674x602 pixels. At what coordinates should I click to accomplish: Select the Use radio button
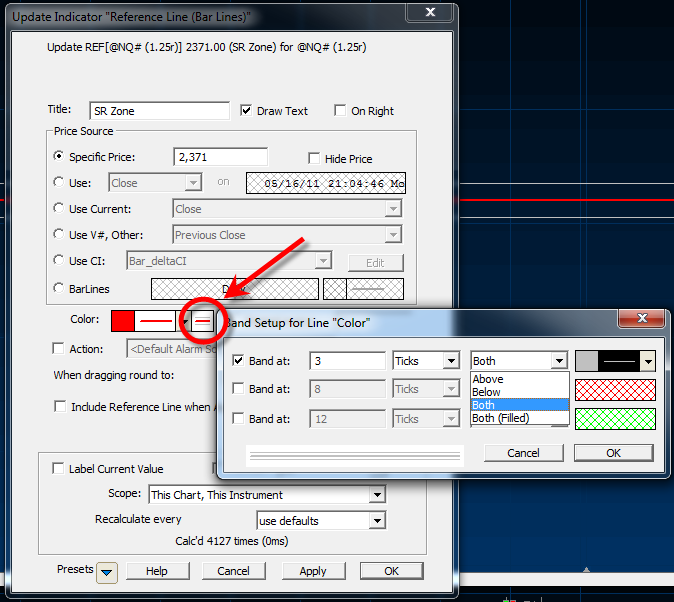58,182
